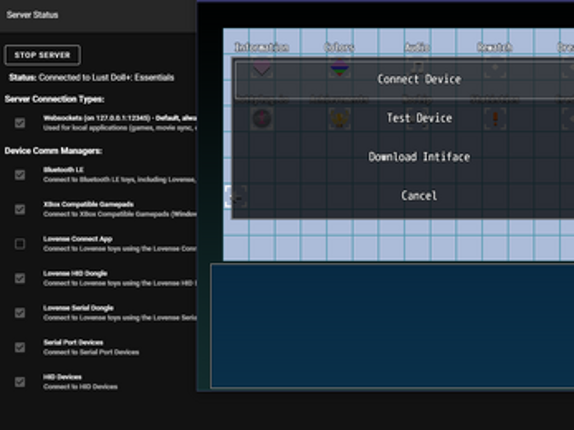574x430 pixels.
Task: Toggle the Lovense HID Dongle checkbox
Action: 20,278
